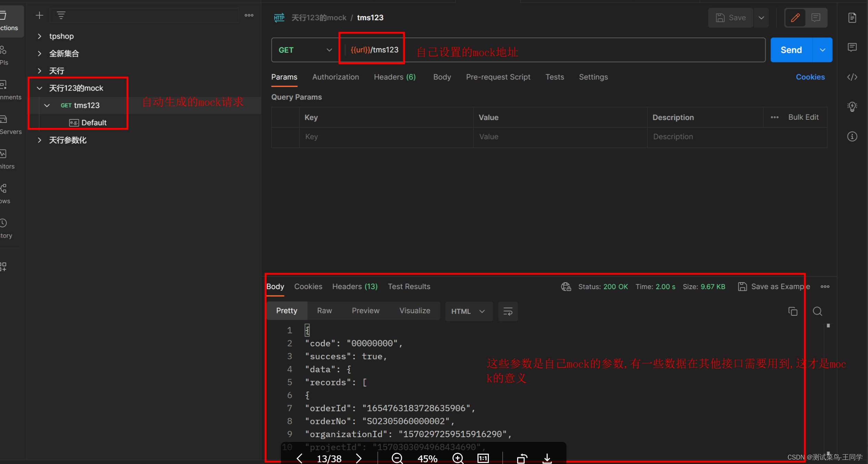The image size is (868, 464).
Task: Toggle line wrap icon in response
Action: point(507,311)
